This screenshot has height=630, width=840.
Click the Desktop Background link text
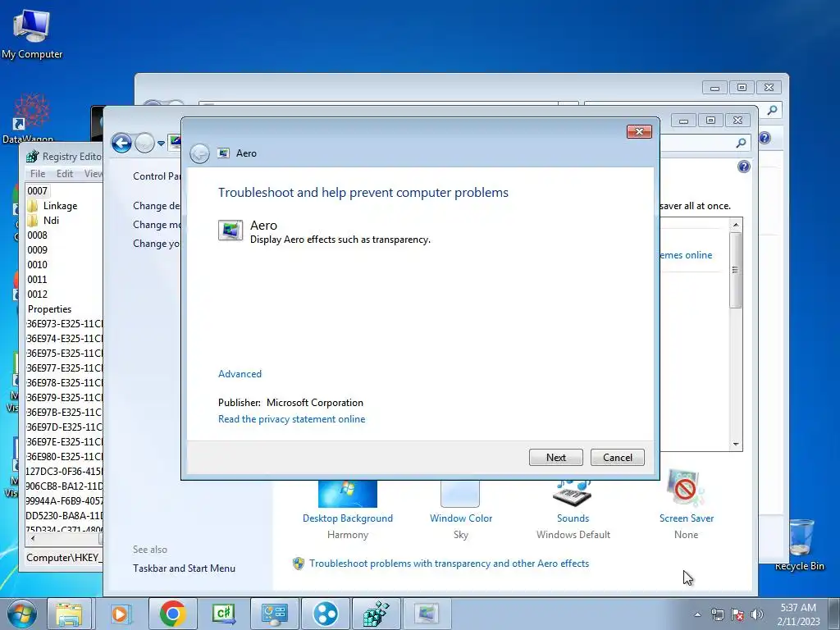tap(348, 518)
